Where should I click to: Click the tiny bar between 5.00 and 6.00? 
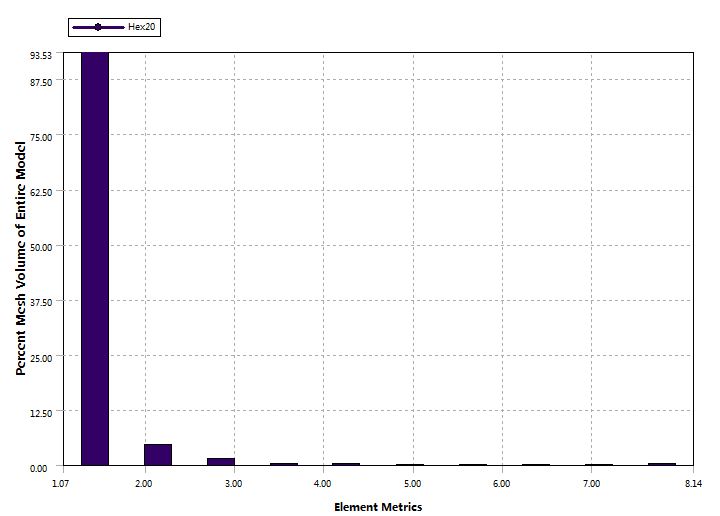pos(473,465)
